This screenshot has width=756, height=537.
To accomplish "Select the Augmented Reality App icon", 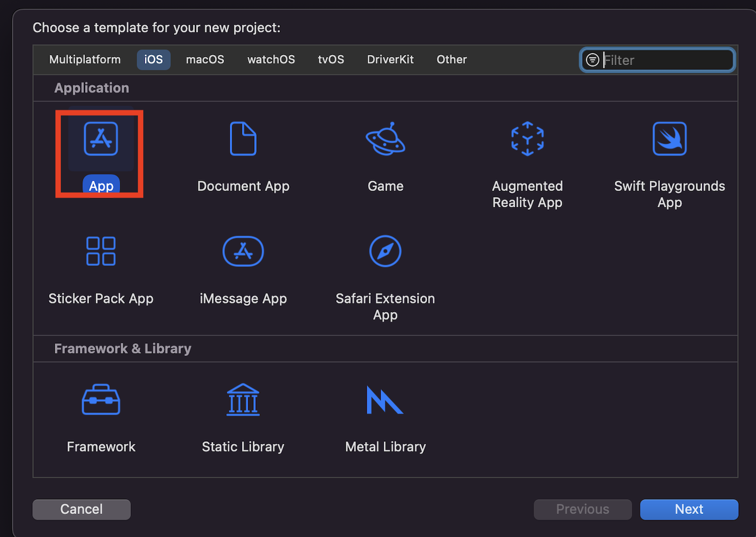I will [x=527, y=139].
